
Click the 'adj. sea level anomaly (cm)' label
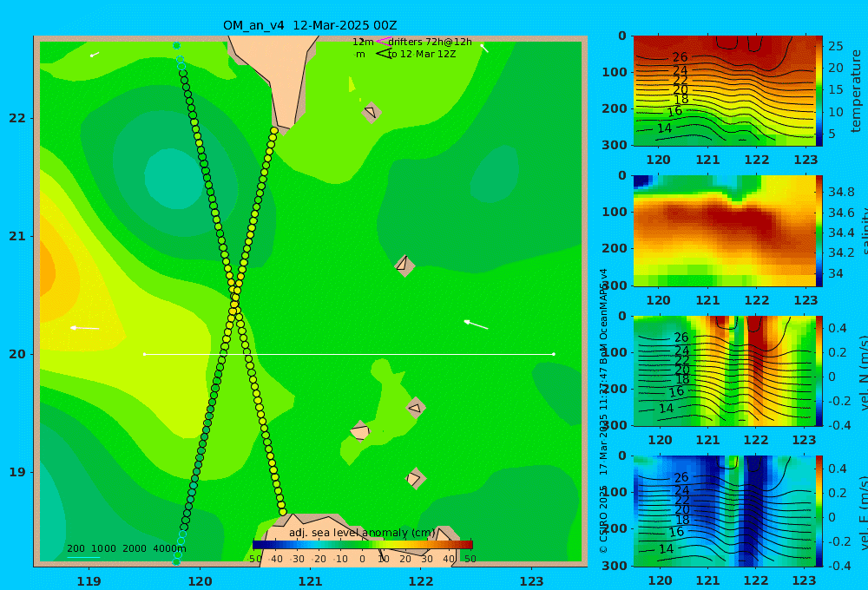[x=362, y=533]
